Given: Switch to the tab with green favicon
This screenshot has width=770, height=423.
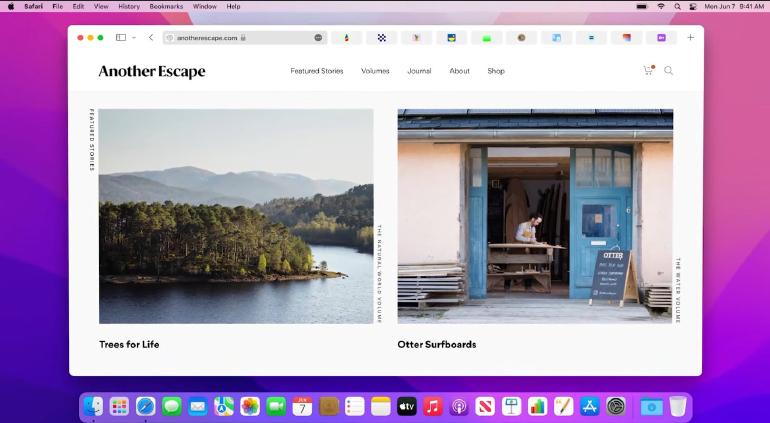Looking at the screenshot, I should click(x=487, y=38).
